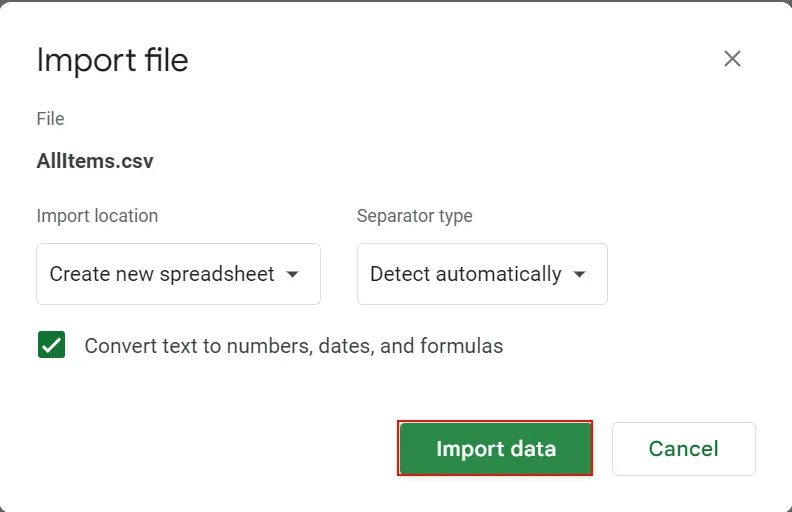
Task: Select the 'Create new spreadsheet' option text
Action: [162, 274]
